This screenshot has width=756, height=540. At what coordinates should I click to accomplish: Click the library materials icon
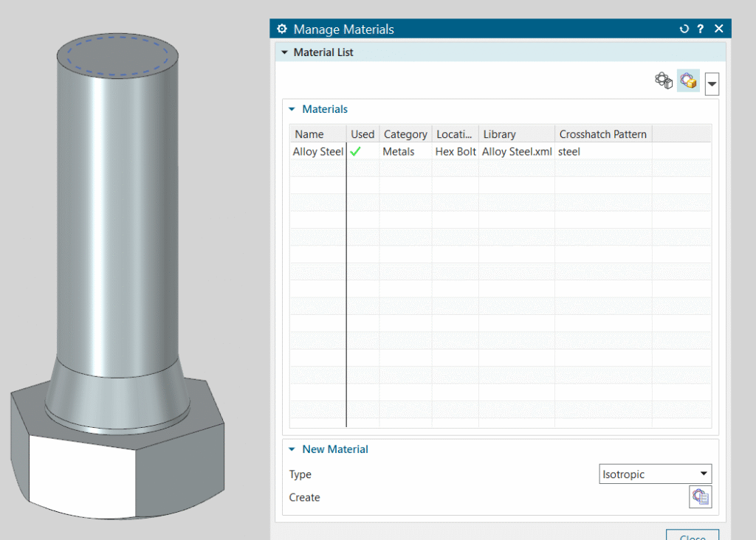664,81
